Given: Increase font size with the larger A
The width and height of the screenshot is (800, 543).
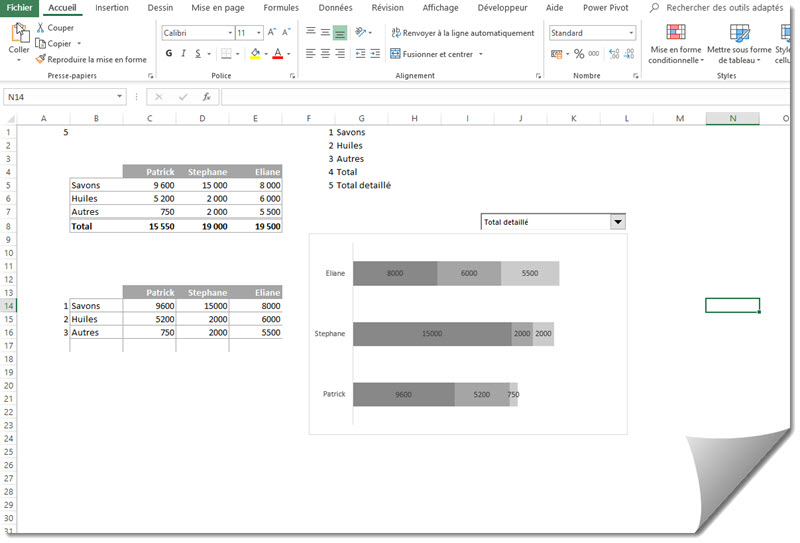Looking at the screenshot, I should (x=272, y=33).
